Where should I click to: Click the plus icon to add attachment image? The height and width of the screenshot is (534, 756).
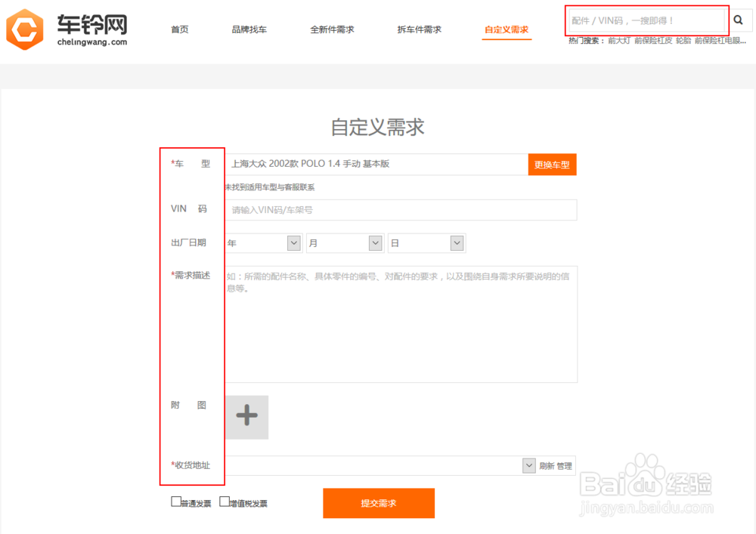pyautogui.click(x=246, y=416)
